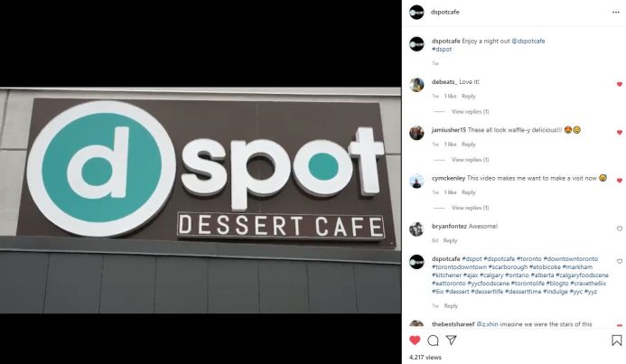Viewport: 626px width, 364px height.
Task: Share post using the paper plane icon
Action: point(451,340)
